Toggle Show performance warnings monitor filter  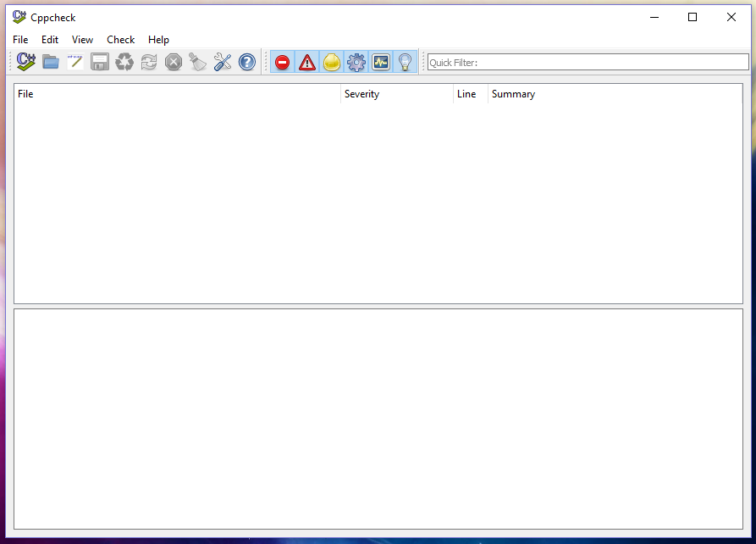381,62
